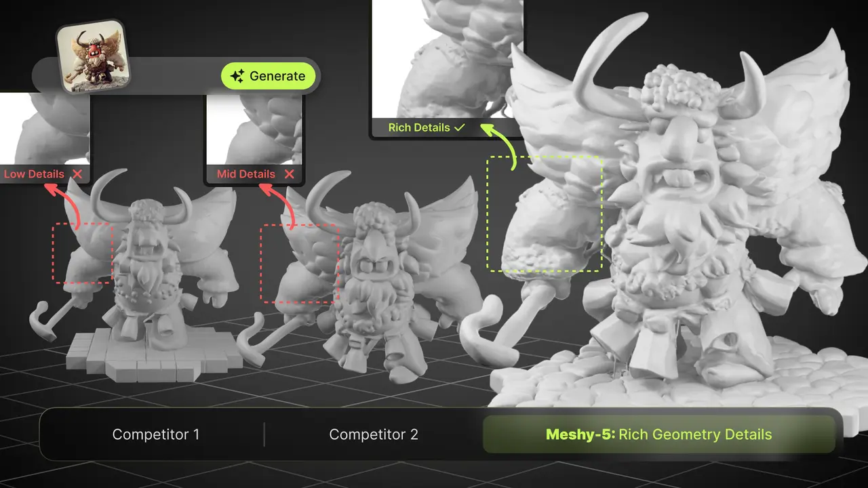Screen dimensions: 868x488
Task: Open the Mid Details zoomed preview image
Action: click(x=254, y=128)
